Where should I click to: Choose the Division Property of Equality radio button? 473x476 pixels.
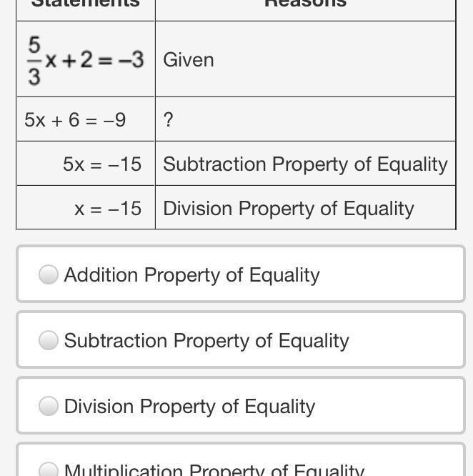[49, 406]
